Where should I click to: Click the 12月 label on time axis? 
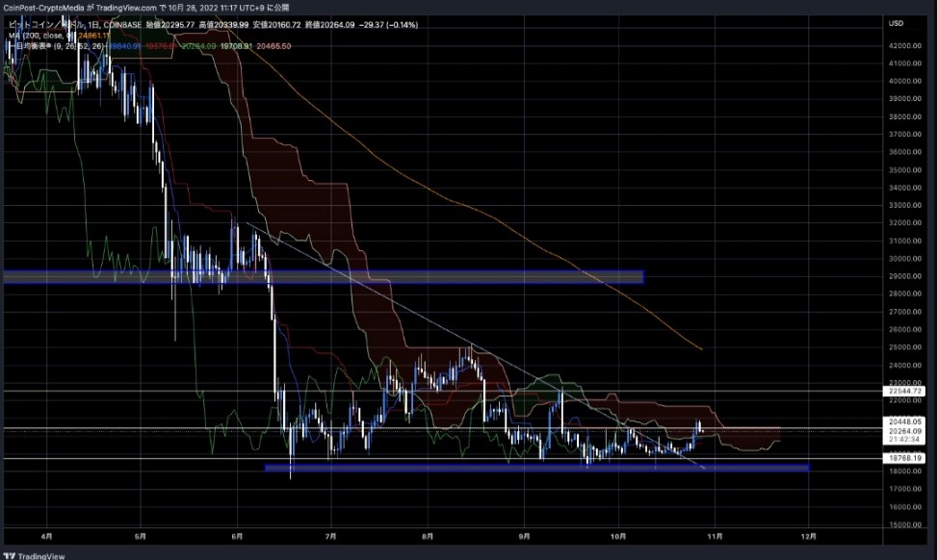[x=809, y=537]
